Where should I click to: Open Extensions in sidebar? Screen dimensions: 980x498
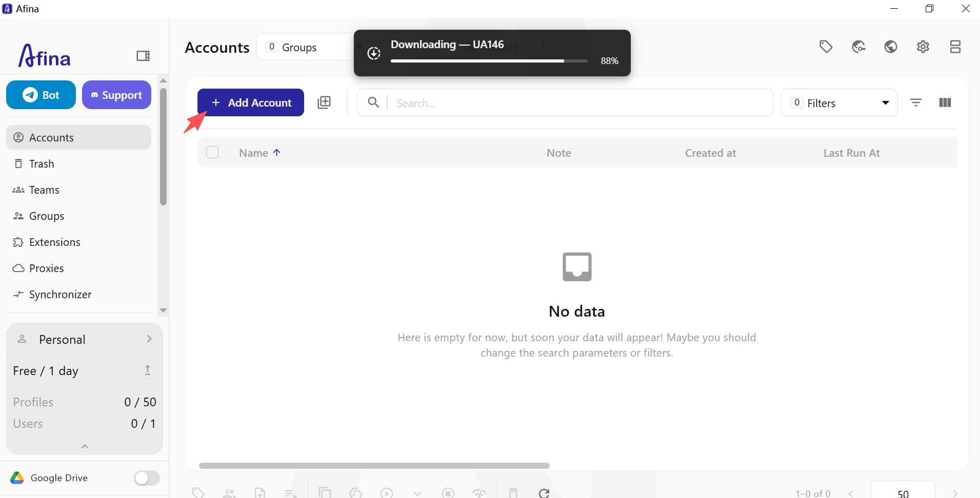click(x=78, y=242)
